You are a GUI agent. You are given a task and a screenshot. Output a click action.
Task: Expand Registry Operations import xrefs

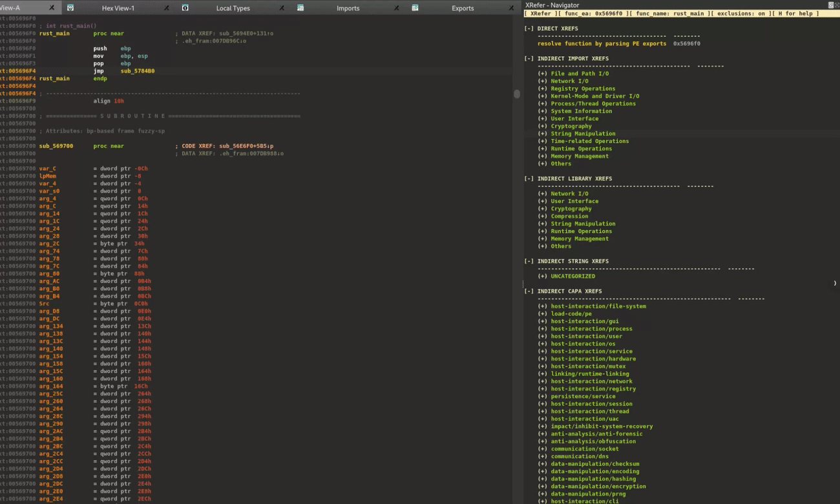click(543, 89)
